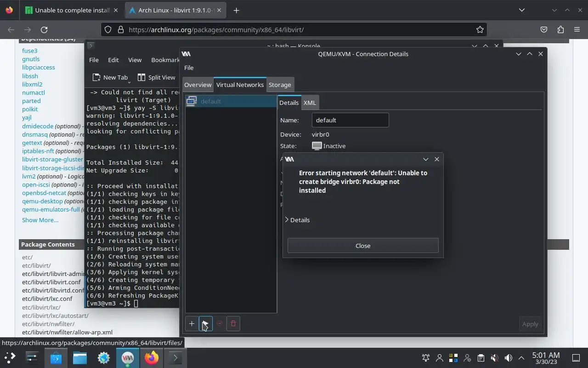Open Firefox hamburger application menu

577,29
